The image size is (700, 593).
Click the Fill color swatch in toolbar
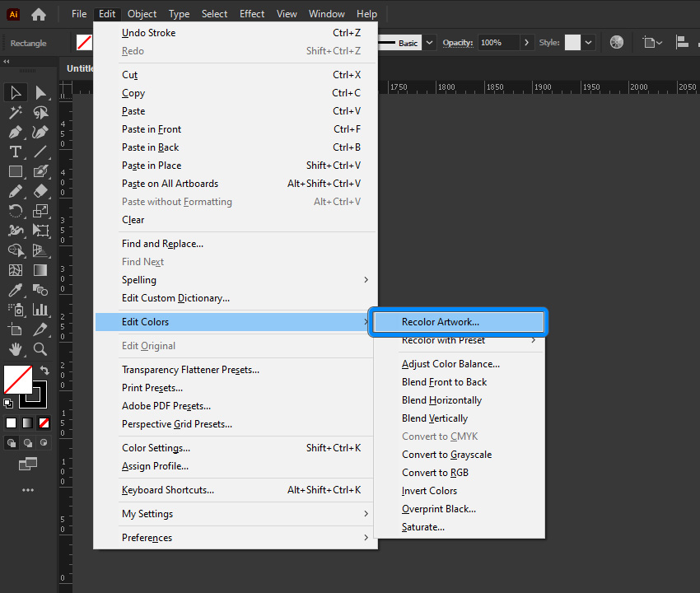pos(17,380)
